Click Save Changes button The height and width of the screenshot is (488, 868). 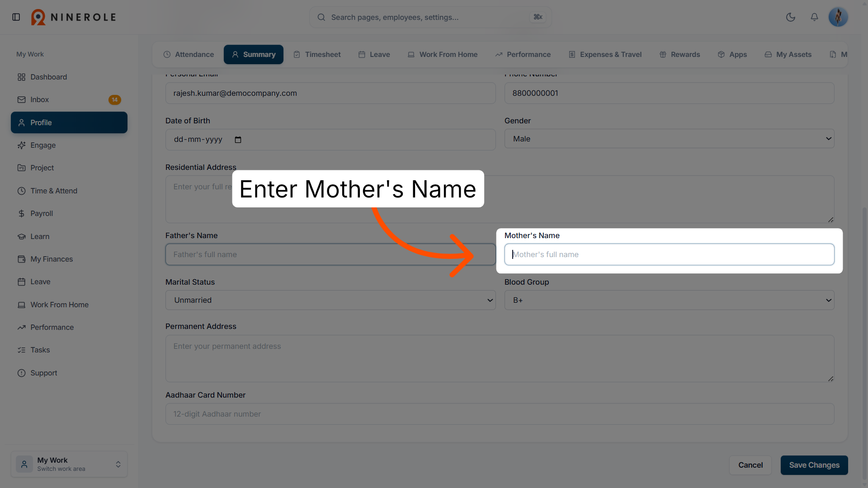pyautogui.click(x=814, y=465)
